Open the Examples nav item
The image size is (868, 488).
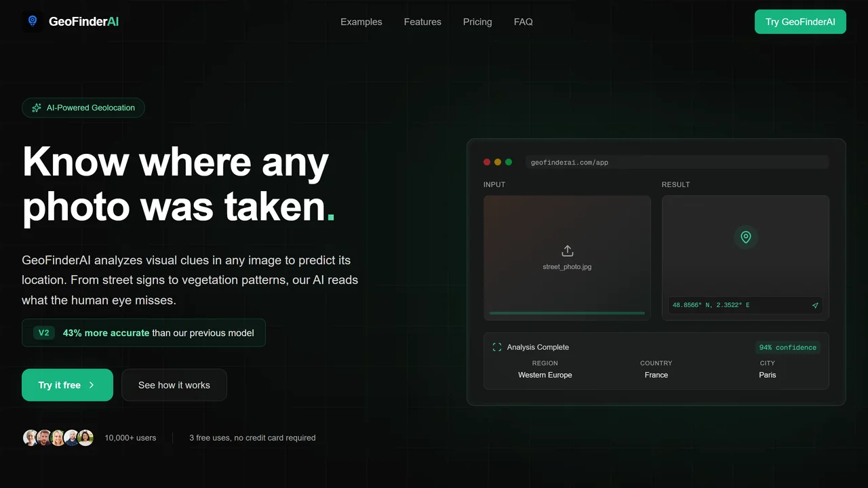(361, 22)
